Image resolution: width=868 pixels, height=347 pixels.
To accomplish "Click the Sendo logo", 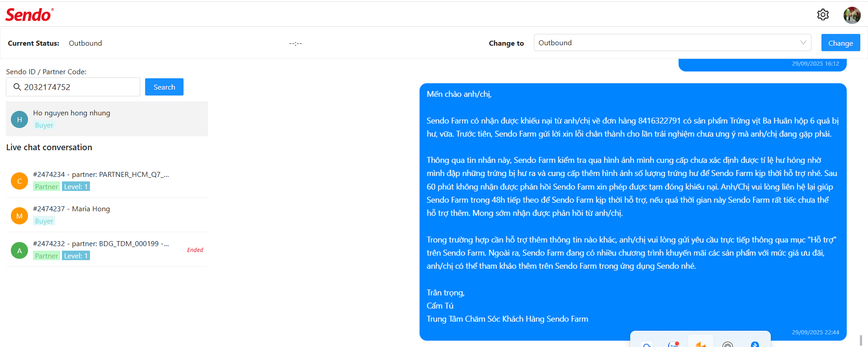I will coord(29,14).
